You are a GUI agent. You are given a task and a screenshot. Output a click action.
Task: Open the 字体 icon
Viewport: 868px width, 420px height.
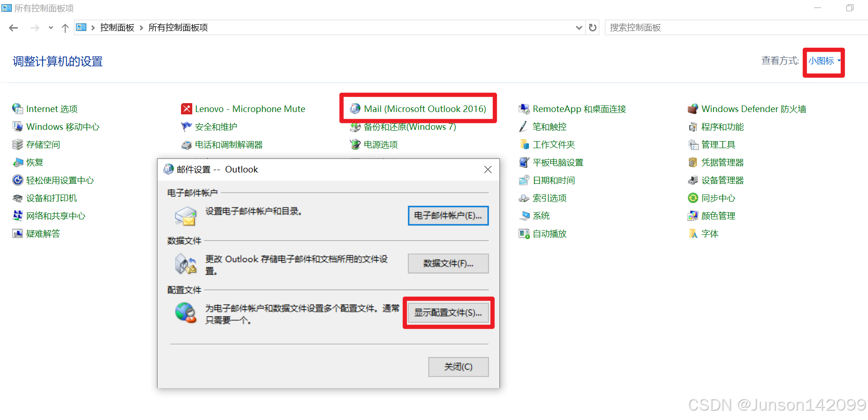[x=693, y=233]
